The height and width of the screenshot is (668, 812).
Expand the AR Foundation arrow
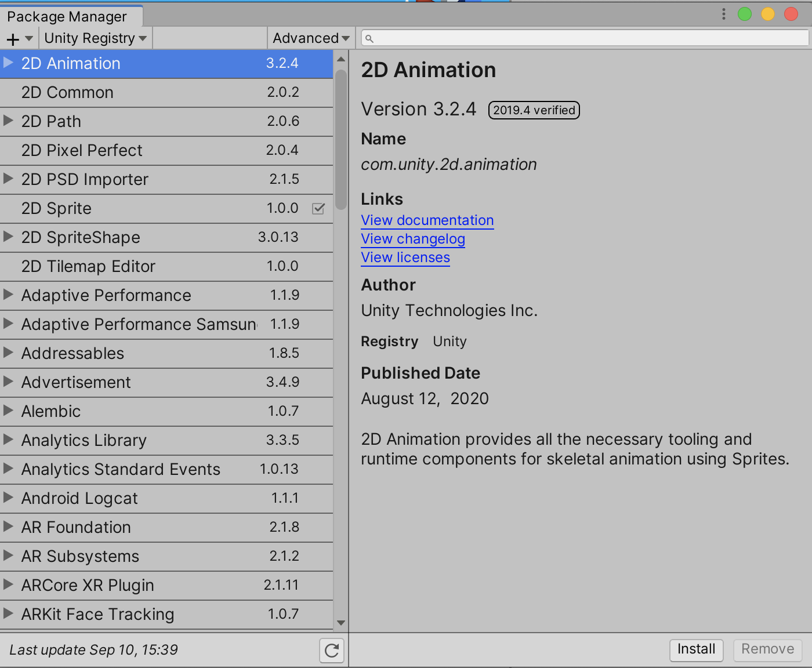pos(8,527)
